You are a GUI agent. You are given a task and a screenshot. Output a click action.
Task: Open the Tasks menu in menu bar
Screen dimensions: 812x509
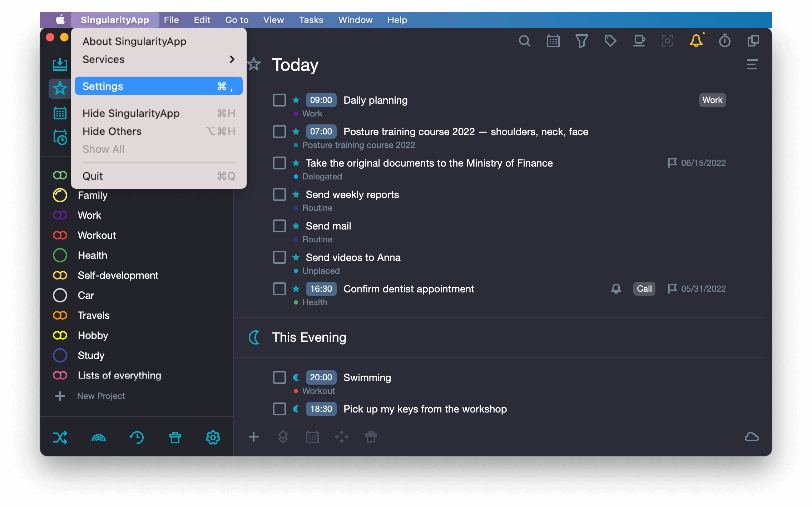tap(311, 20)
